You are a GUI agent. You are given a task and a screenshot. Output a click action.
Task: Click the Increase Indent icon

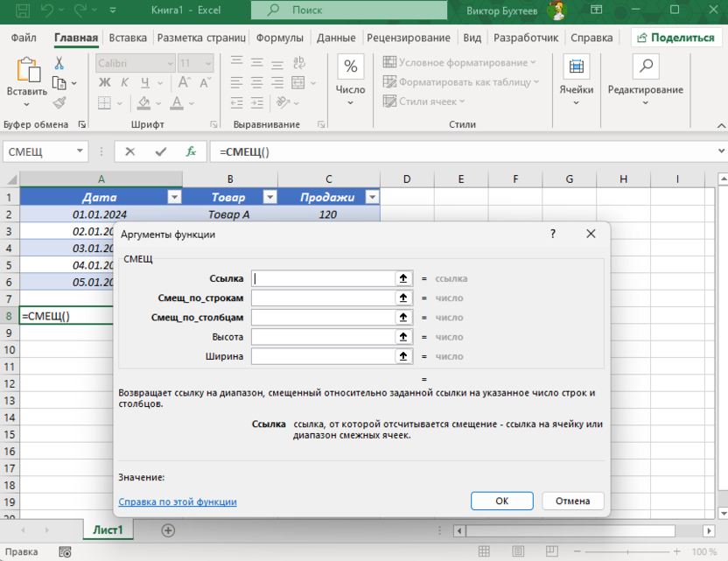pyautogui.click(x=256, y=102)
